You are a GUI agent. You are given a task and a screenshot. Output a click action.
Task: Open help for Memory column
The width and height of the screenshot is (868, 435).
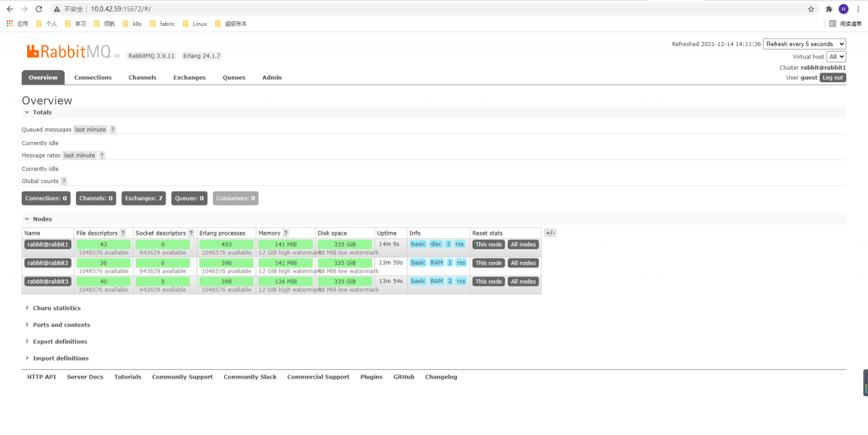pos(285,233)
